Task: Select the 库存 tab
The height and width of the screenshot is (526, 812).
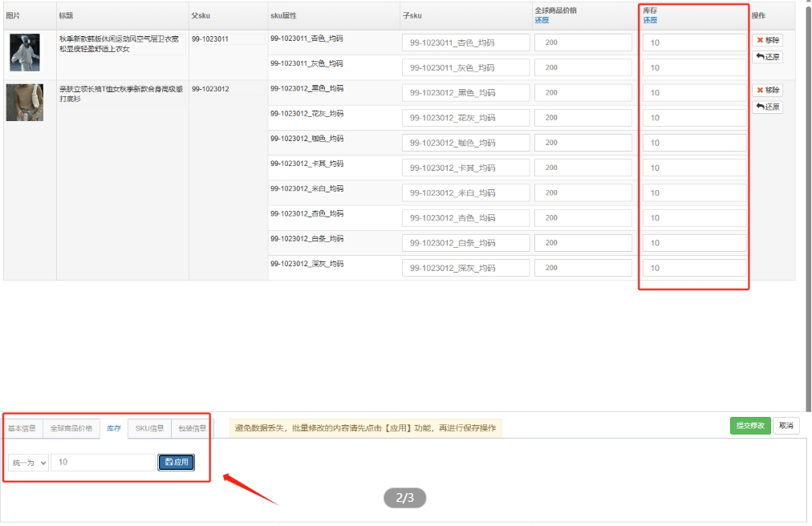Action: (114, 428)
